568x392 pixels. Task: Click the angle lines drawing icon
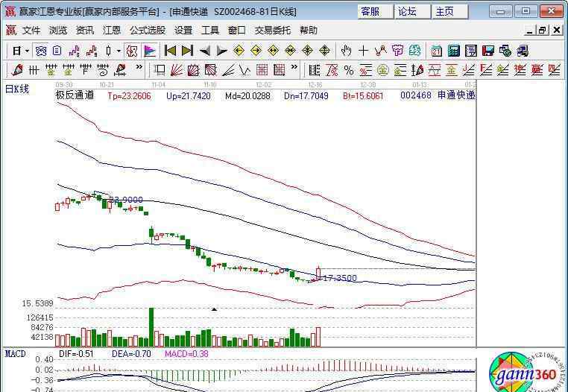pyautogui.click(x=228, y=69)
